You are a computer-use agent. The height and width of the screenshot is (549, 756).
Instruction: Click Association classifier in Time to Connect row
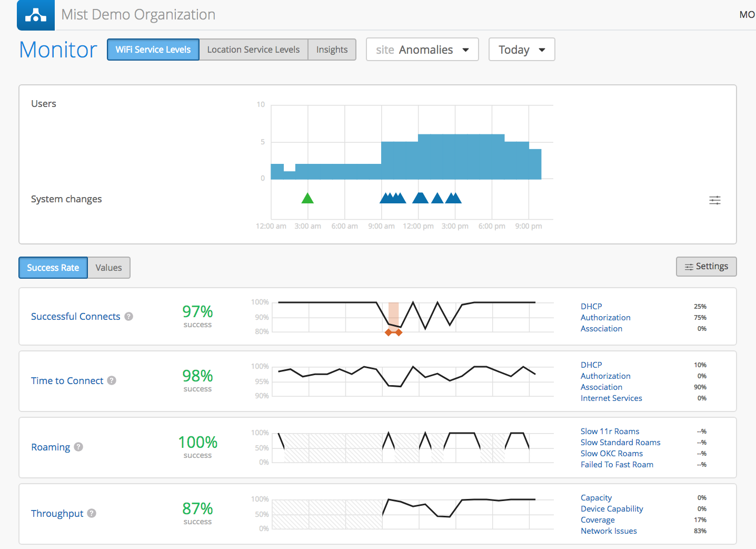point(601,387)
